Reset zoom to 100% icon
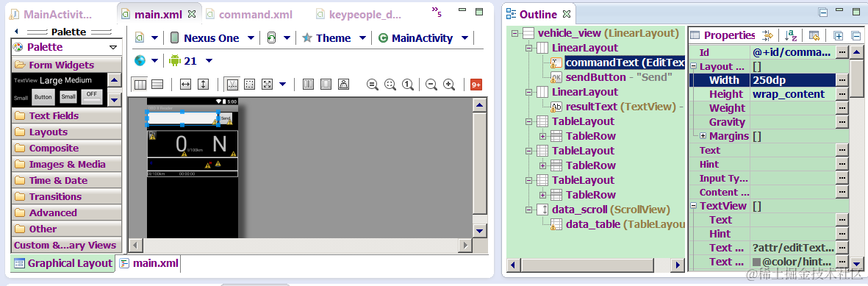 coord(408,85)
